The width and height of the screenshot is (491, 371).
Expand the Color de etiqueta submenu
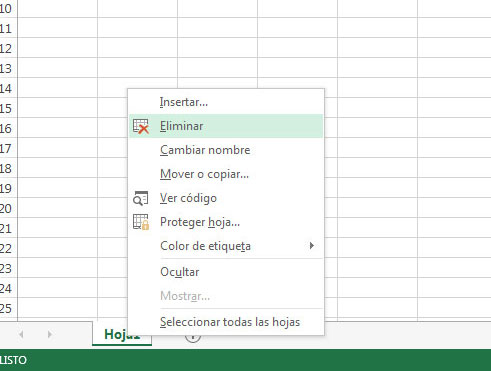(x=226, y=246)
